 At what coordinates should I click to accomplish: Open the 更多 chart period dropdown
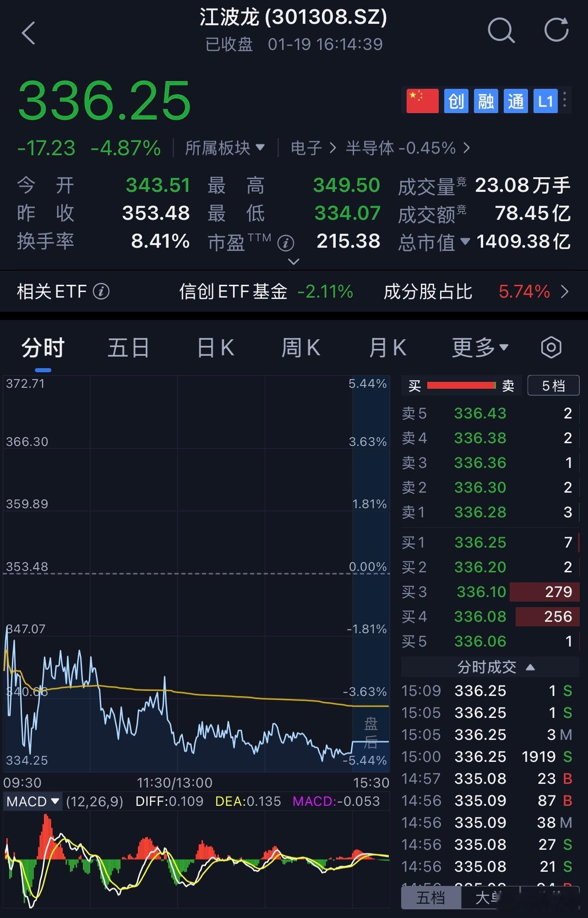tap(480, 348)
